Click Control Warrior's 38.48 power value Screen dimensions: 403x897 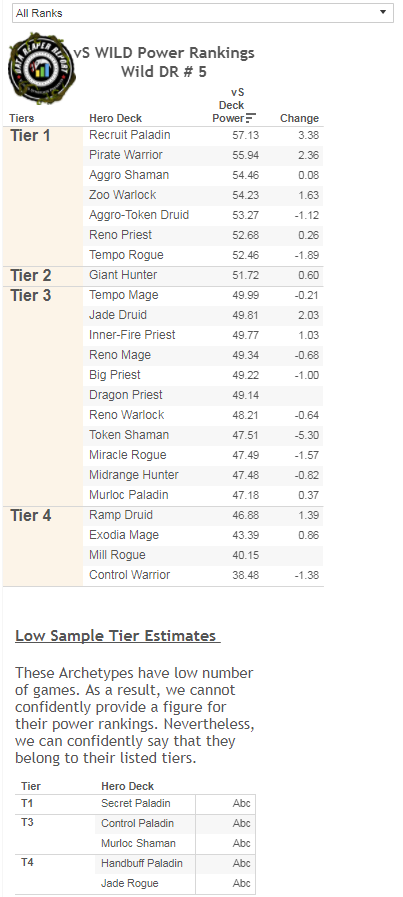246,575
